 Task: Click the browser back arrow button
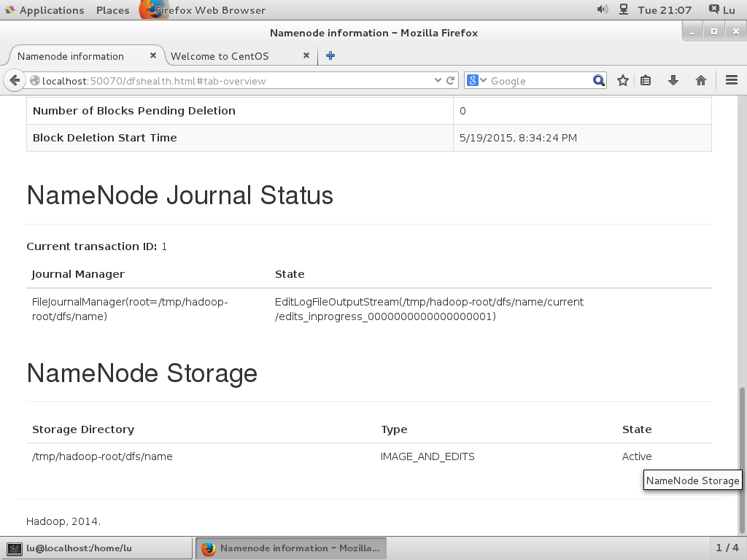tap(15, 80)
